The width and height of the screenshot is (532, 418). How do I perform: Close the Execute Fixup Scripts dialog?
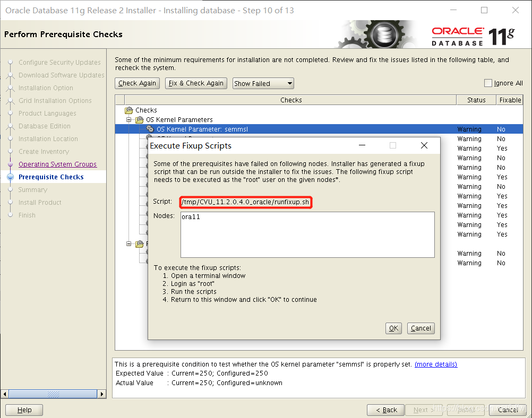pyautogui.click(x=424, y=145)
